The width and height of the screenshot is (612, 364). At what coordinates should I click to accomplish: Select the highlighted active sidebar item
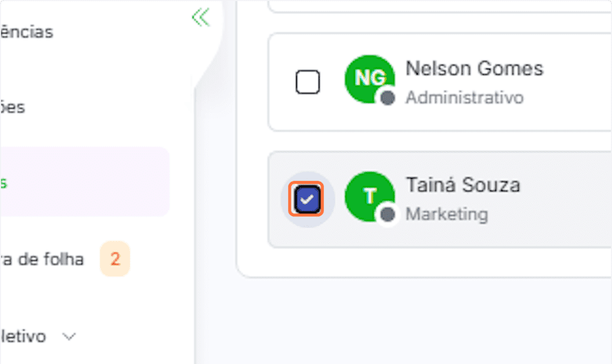83,182
